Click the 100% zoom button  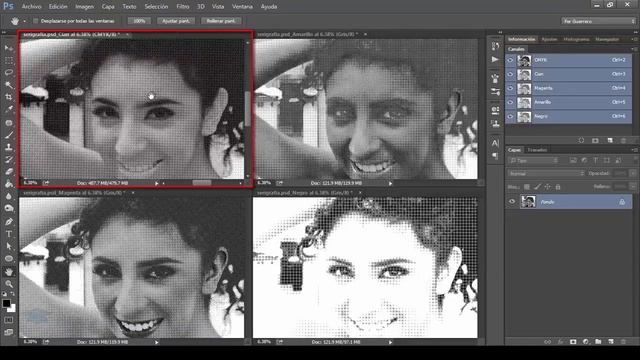point(139,21)
